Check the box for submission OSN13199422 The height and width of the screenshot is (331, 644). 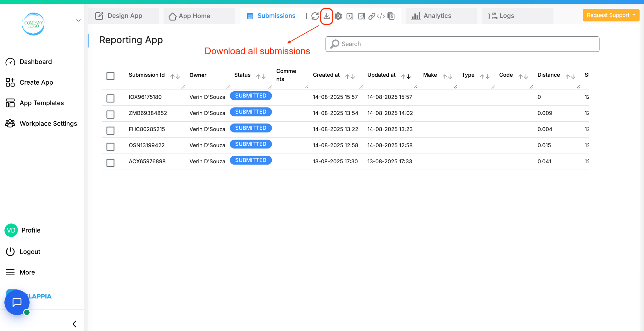pyautogui.click(x=110, y=147)
